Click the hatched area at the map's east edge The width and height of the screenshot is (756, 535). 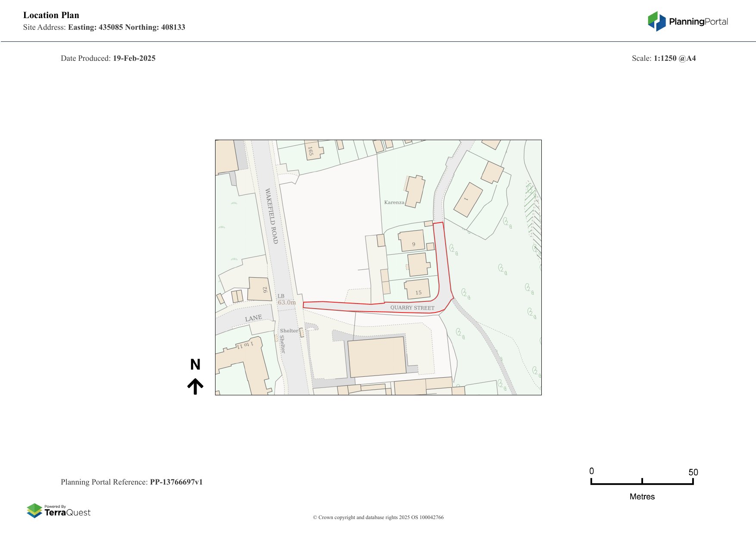533,216
